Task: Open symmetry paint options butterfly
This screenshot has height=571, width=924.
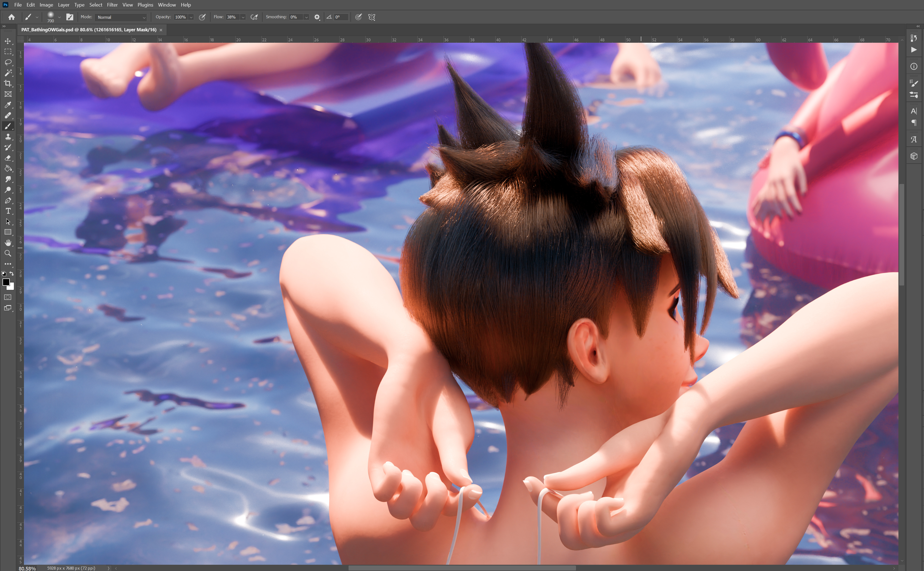Action: 372,17
